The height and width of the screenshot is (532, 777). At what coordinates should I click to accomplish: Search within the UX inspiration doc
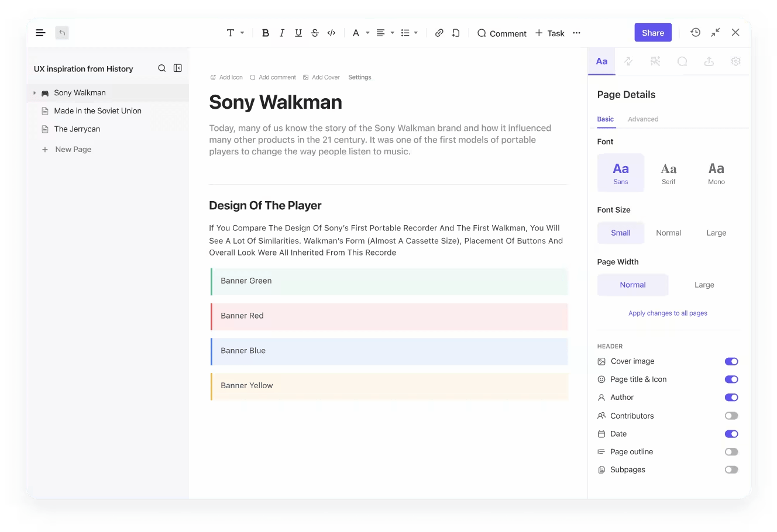point(162,68)
